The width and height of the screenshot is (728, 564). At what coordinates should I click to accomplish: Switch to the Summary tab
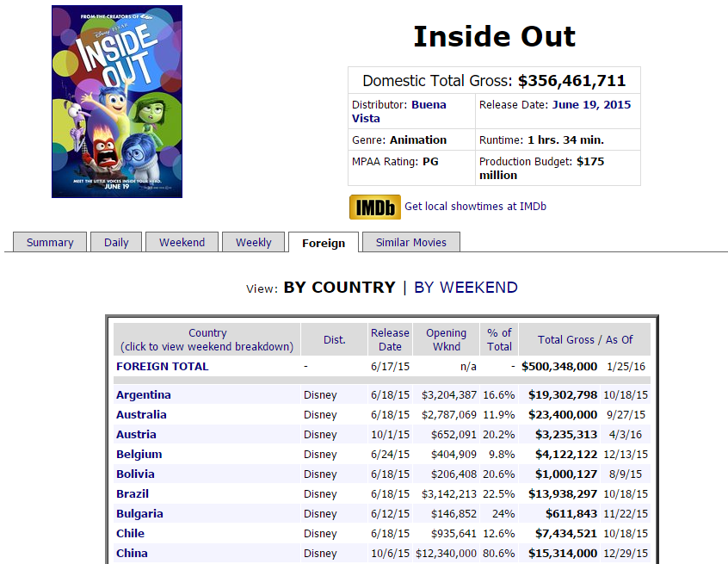click(x=50, y=242)
